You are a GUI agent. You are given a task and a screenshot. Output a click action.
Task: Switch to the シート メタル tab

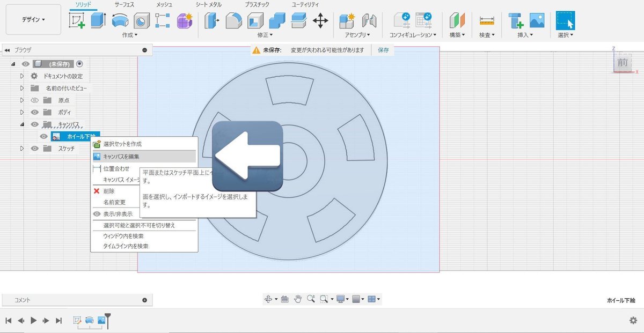pos(209,4)
